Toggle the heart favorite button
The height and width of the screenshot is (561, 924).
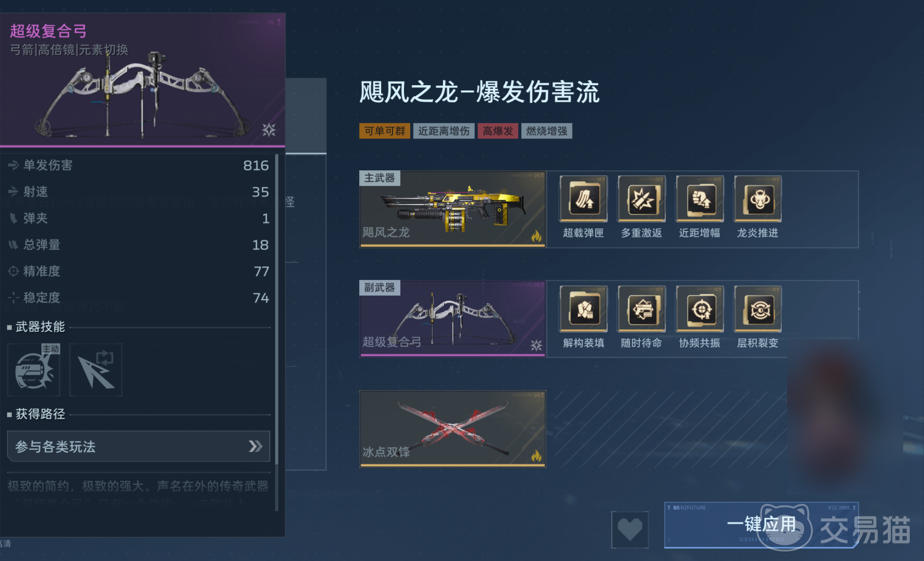pyautogui.click(x=630, y=529)
